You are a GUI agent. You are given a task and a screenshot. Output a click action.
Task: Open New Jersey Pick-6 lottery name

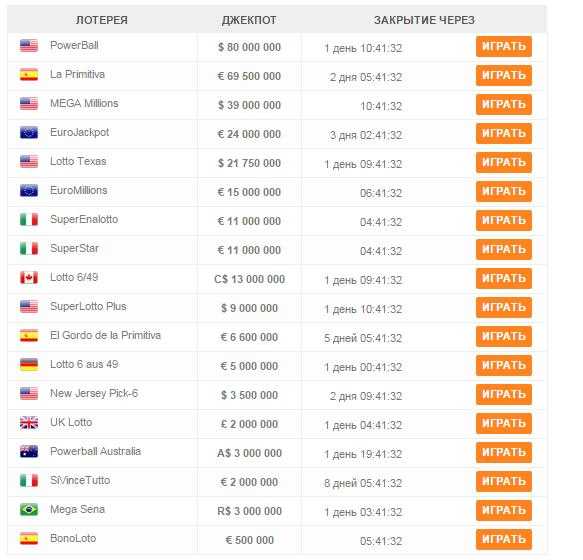point(94,393)
